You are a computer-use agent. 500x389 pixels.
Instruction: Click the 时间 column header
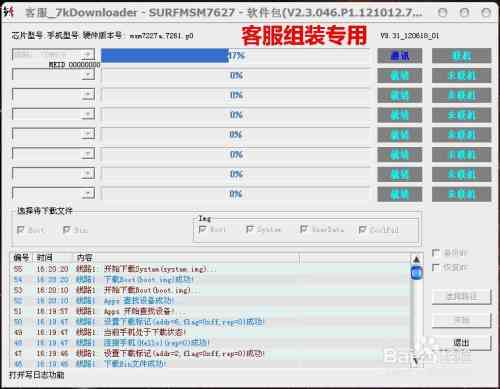click(x=53, y=258)
